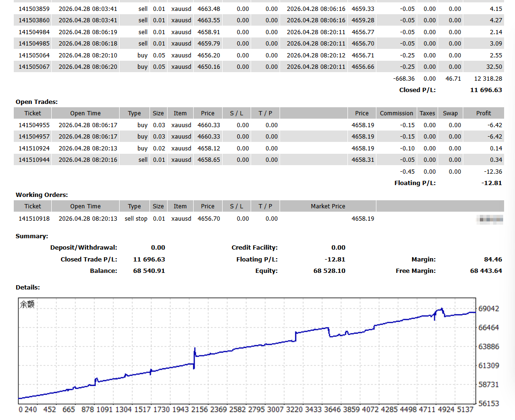Click the 余额 chart label
515x420 pixels.
click(27, 304)
